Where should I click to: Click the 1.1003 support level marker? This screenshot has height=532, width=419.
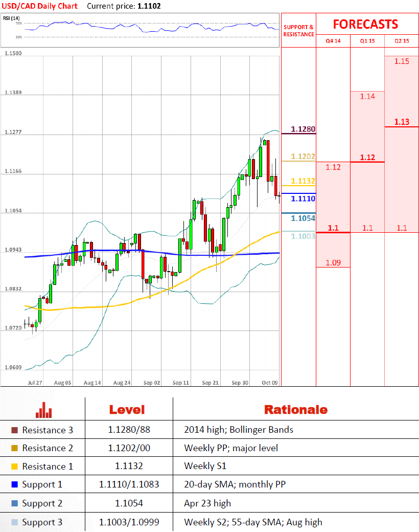[x=303, y=236]
